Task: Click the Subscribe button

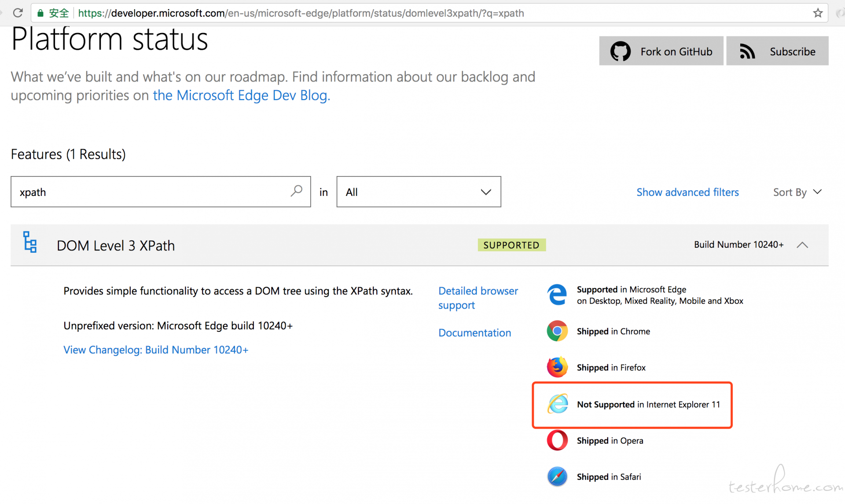Action: (777, 51)
